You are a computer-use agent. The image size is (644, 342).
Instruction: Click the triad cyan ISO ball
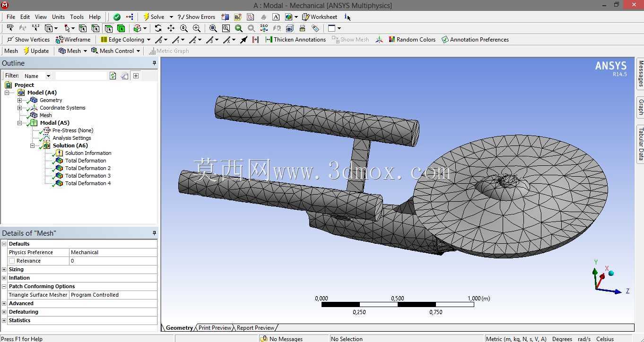611,273
